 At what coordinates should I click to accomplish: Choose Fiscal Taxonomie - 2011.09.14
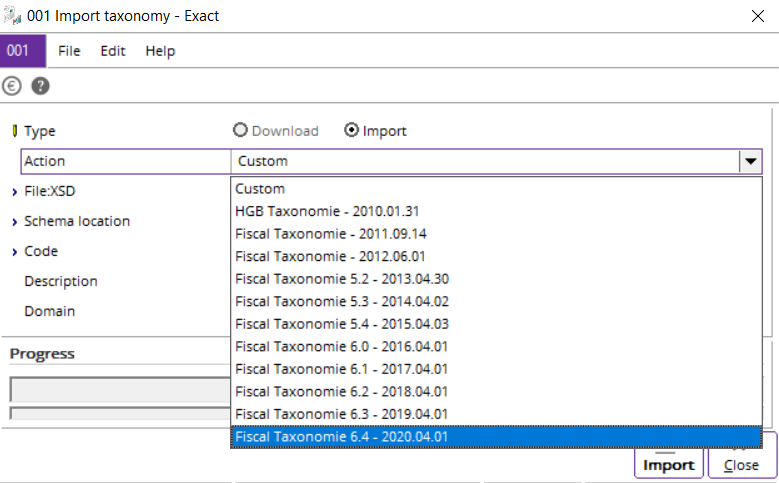[496, 234]
